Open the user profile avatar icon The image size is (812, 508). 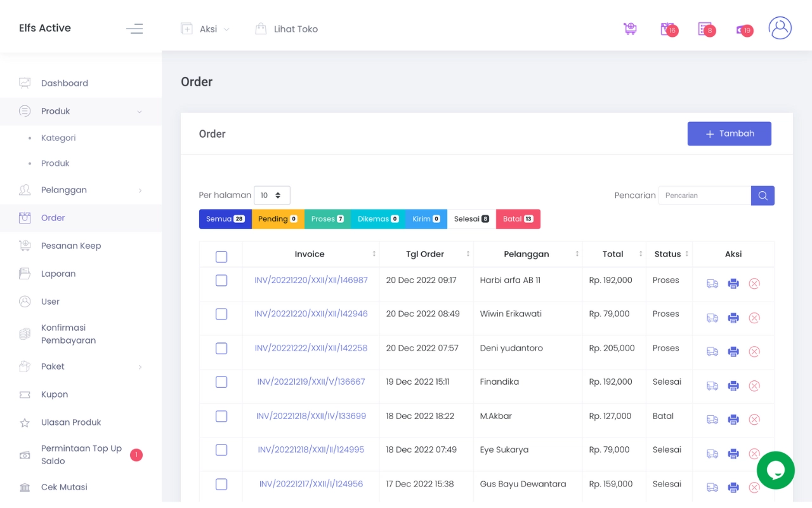pos(780,28)
